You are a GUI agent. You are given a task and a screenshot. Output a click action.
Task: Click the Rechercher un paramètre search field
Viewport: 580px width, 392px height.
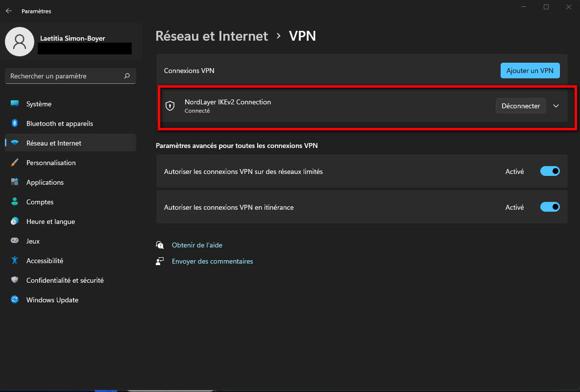coord(70,76)
